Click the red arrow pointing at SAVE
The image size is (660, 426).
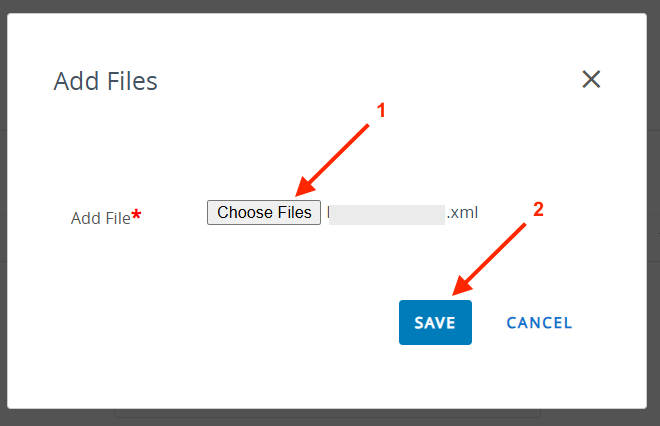click(x=490, y=257)
